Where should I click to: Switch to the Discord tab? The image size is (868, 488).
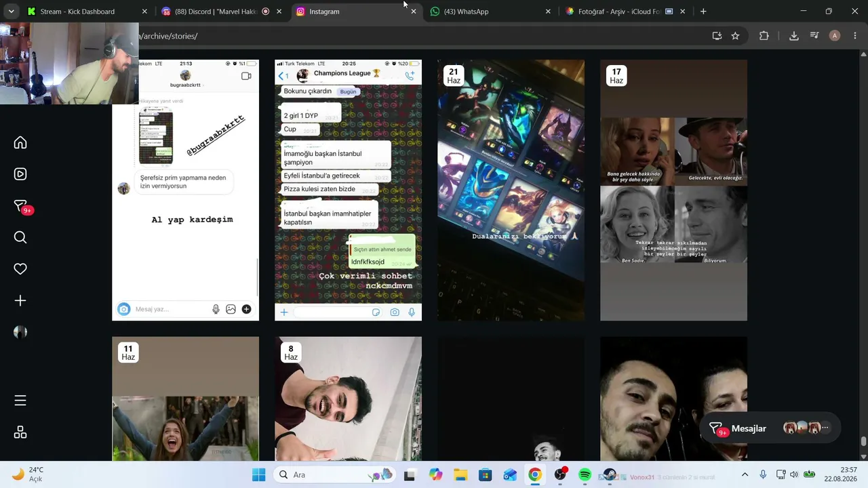[x=222, y=12]
